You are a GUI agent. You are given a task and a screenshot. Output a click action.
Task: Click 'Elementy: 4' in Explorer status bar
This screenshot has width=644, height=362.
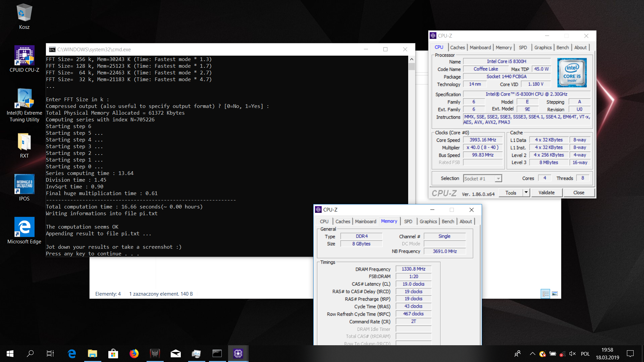click(x=108, y=294)
